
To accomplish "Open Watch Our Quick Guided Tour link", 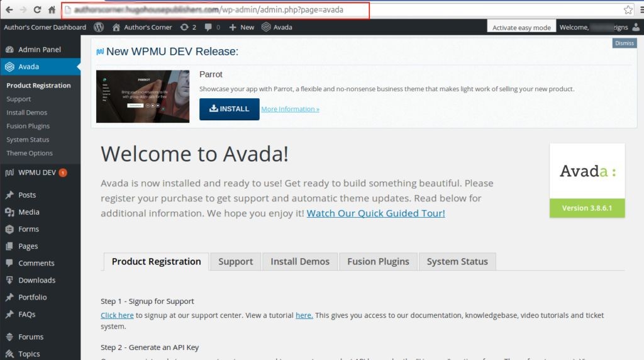I will tap(375, 213).
